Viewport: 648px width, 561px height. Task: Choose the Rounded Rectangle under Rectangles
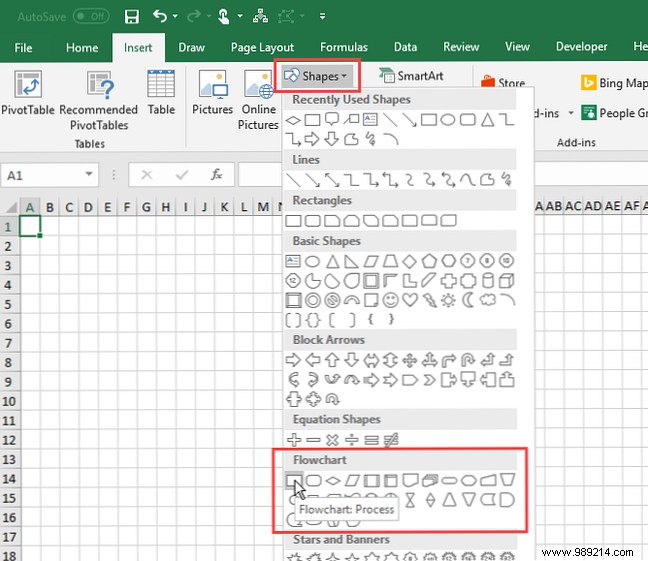(312, 221)
